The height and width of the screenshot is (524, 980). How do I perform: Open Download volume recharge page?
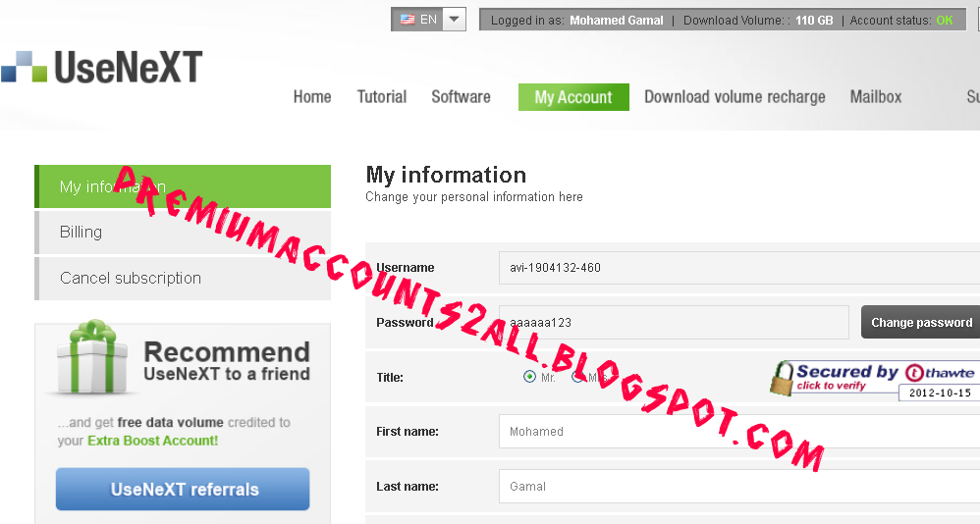pyautogui.click(x=735, y=97)
